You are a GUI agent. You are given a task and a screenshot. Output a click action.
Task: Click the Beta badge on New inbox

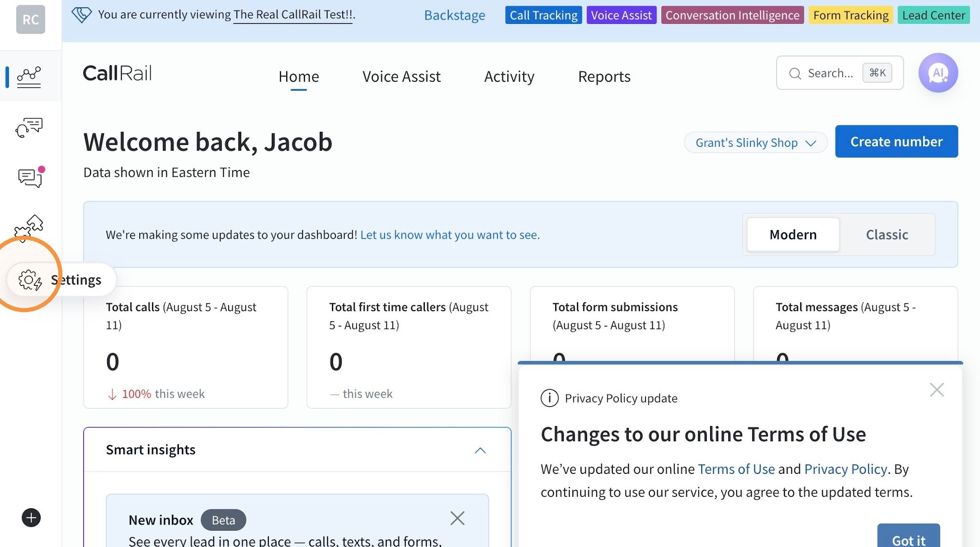223,520
